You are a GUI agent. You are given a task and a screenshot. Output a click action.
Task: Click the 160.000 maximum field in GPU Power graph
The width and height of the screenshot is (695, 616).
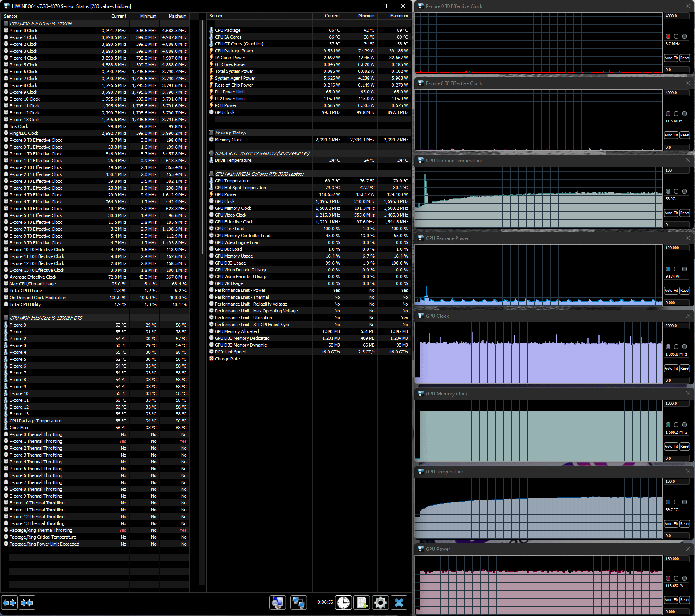676,559
